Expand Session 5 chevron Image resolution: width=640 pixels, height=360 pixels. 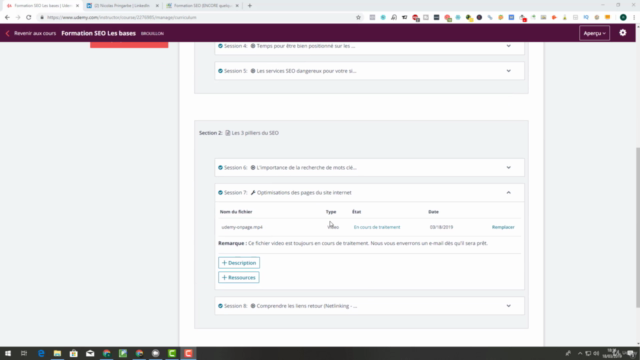[x=509, y=71]
